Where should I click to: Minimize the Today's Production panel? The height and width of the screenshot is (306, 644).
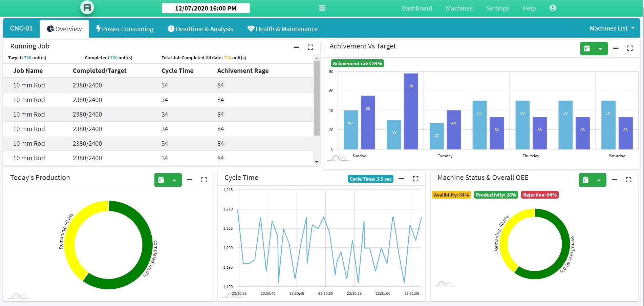point(190,180)
